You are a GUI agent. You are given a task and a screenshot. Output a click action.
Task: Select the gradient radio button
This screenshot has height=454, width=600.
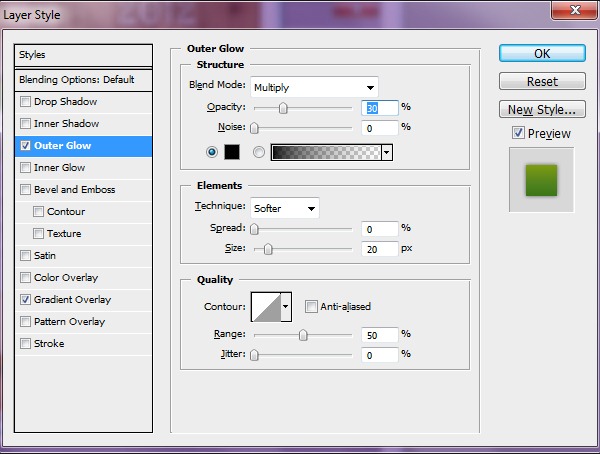point(259,152)
